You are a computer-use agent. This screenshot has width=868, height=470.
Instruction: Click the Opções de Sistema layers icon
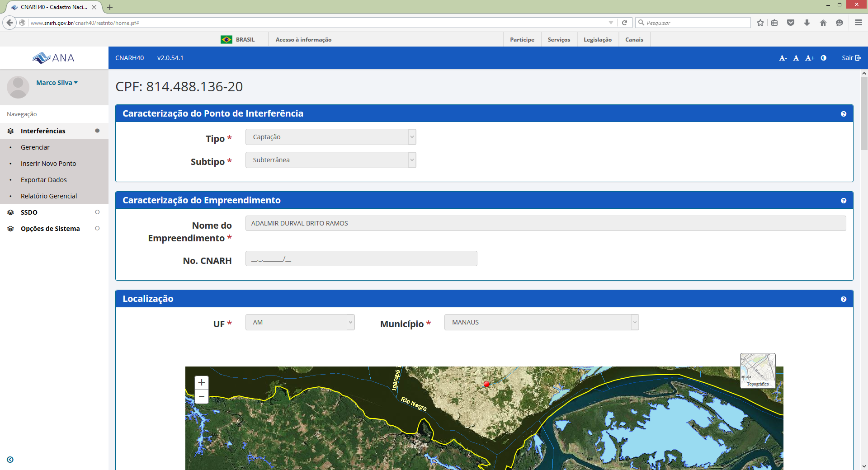[10, 229]
